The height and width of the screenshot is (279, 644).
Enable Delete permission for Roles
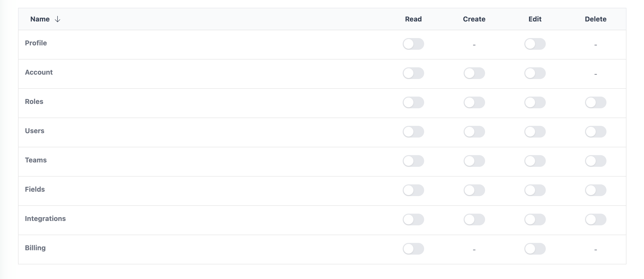pyautogui.click(x=595, y=103)
